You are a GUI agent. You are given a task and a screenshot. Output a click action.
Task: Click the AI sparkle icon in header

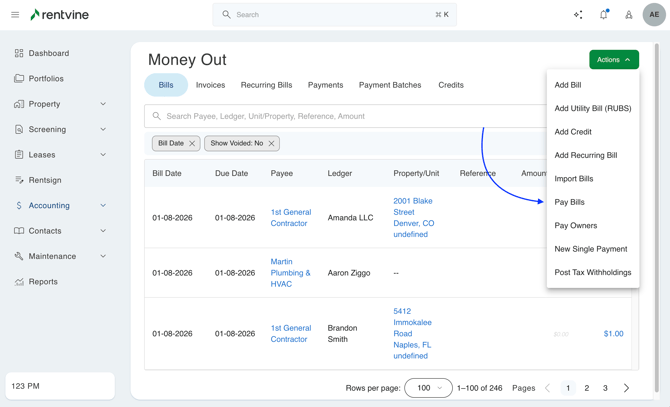tap(578, 15)
